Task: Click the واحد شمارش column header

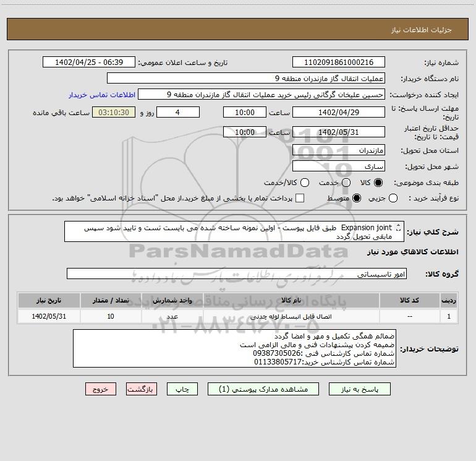Action: click(x=172, y=301)
